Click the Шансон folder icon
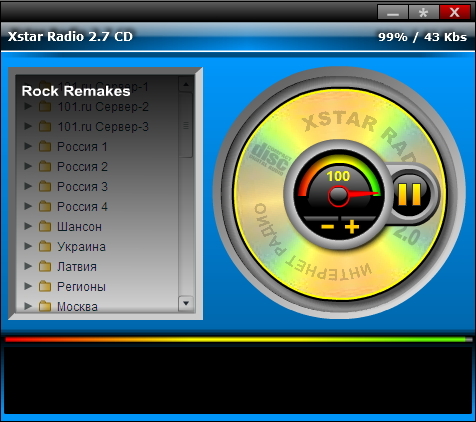Image resolution: width=476 pixels, height=422 pixels. tap(45, 226)
